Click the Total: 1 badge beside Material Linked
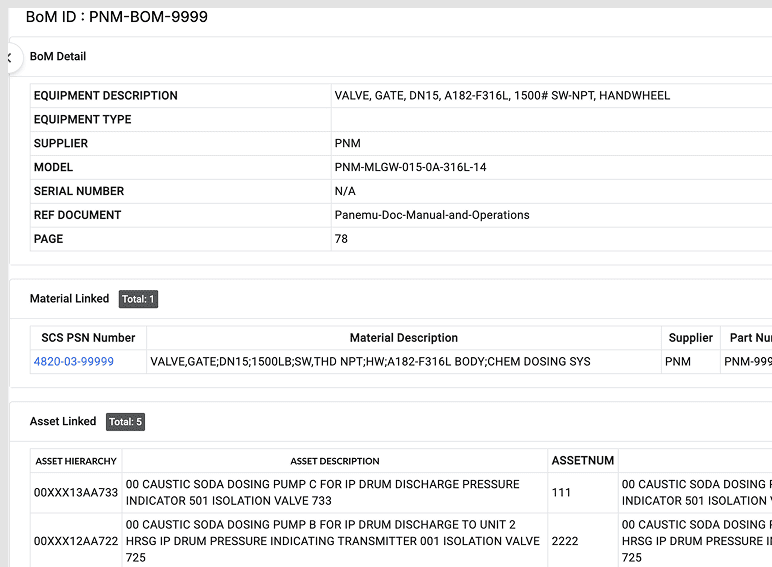772x567 pixels. click(x=138, y=299)
